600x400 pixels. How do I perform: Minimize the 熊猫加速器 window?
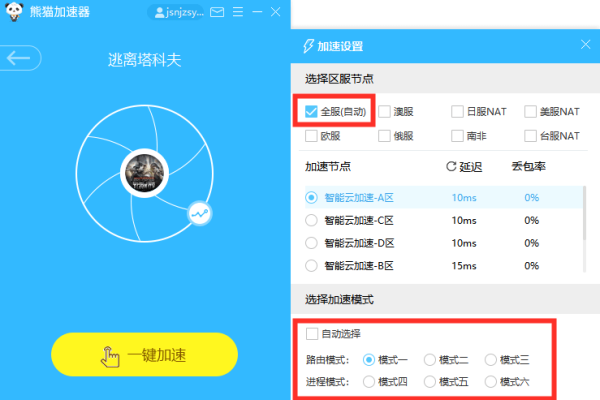[258, 12]
